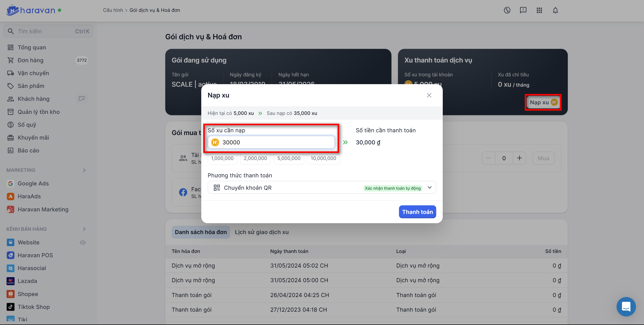The image size is (644, 325).
Task: Open Tiktok Shop sales channel
Action: tap(34, 307)
